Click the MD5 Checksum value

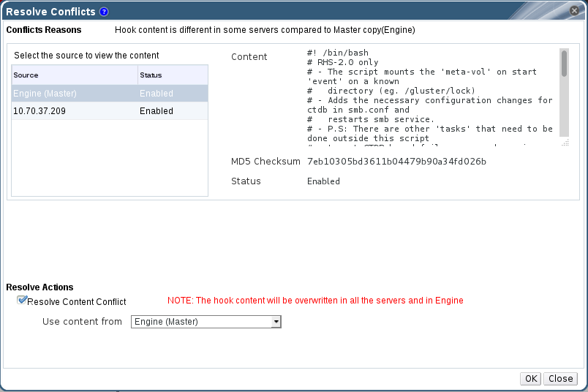[396, 161]
